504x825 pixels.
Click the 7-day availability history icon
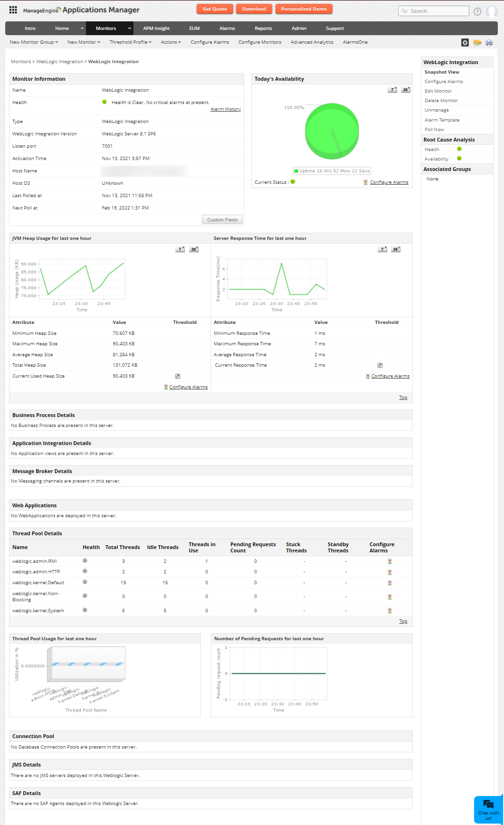coord(392,90)
